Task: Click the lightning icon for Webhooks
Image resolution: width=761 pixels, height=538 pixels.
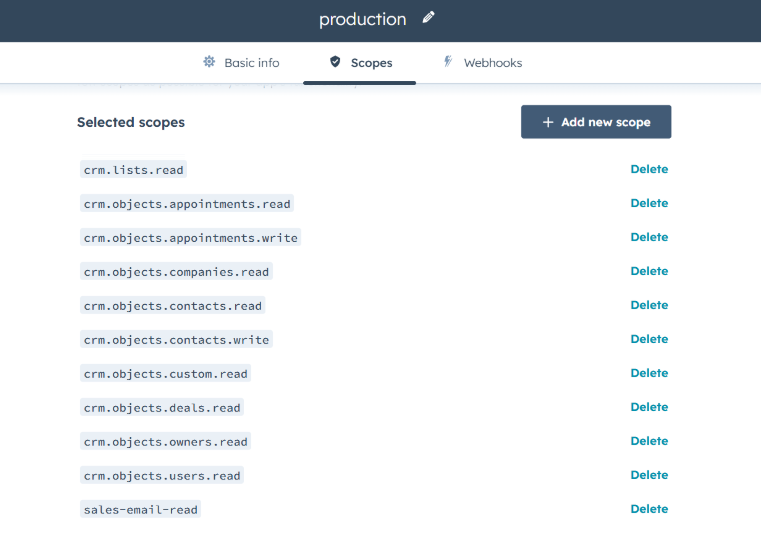Action: 448,62
